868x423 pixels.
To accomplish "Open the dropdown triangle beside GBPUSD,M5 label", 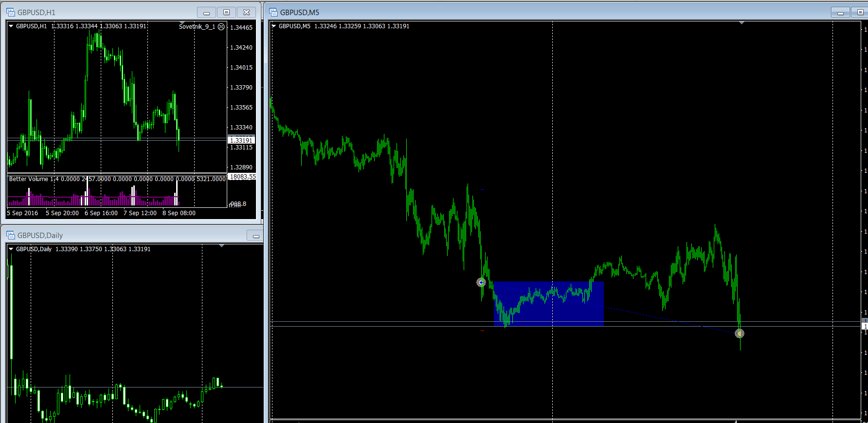I will (274, 26).
